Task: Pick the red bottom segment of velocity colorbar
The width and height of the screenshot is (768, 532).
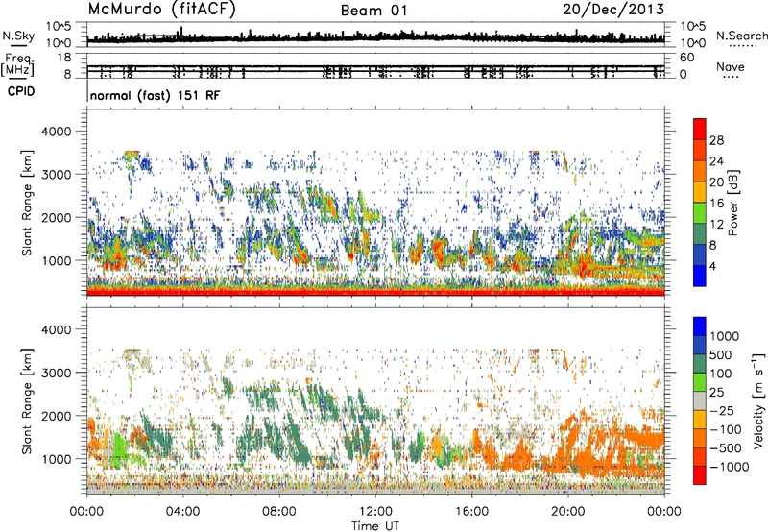Action: pyautogui.click(x=700, y=475)
